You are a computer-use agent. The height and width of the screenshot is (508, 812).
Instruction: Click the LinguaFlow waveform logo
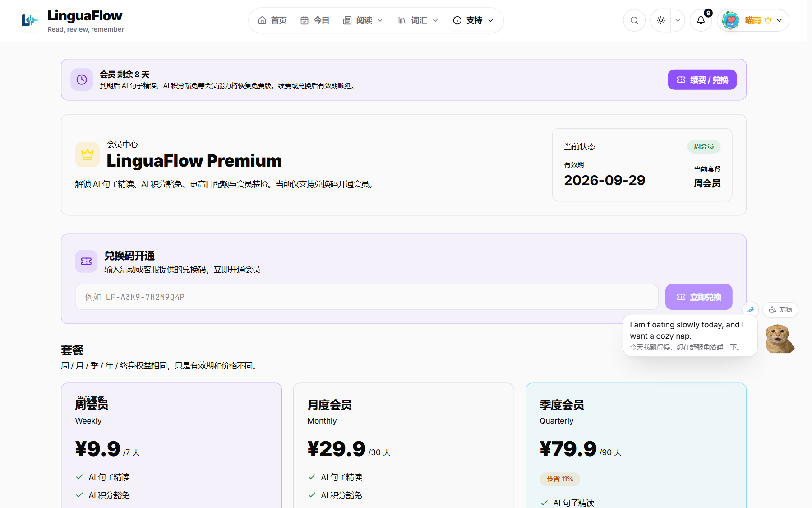[30, 20]
